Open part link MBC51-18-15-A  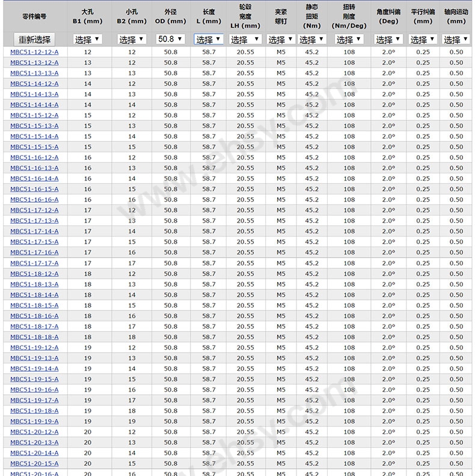pyautogui.click(x=34, y=305)
